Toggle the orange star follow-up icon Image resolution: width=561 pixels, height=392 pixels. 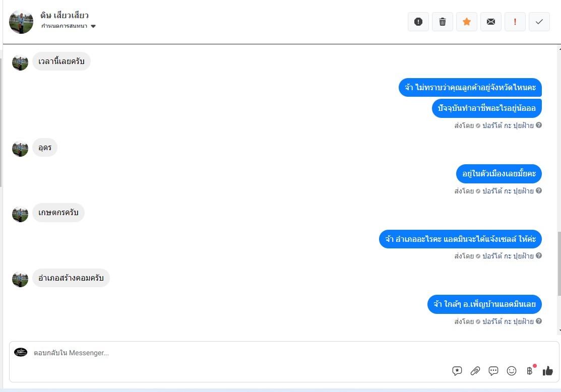click(467, 22)
